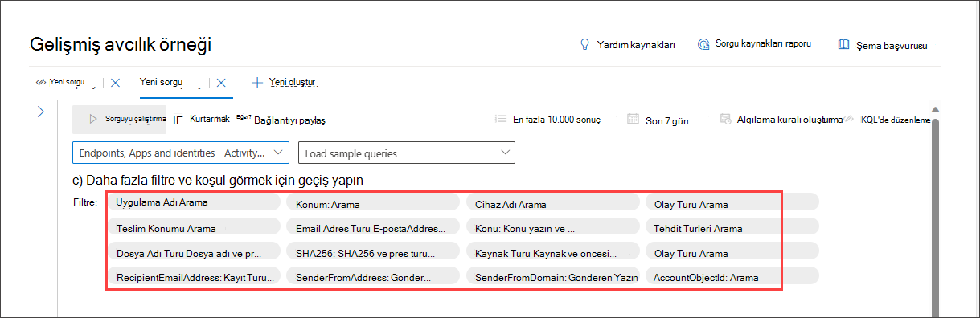Image resolution: width=980 pixels, height=318 pixels.
Task: Click the Filtre: label
Action: pyautogui.click(x=85, y=202)
